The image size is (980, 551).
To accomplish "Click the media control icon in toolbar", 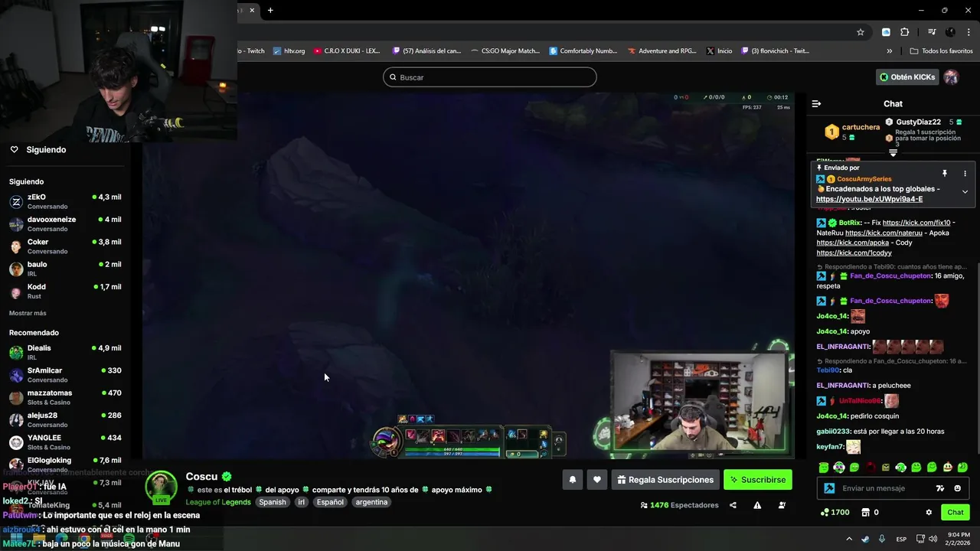I will click(x=932, y=32).
